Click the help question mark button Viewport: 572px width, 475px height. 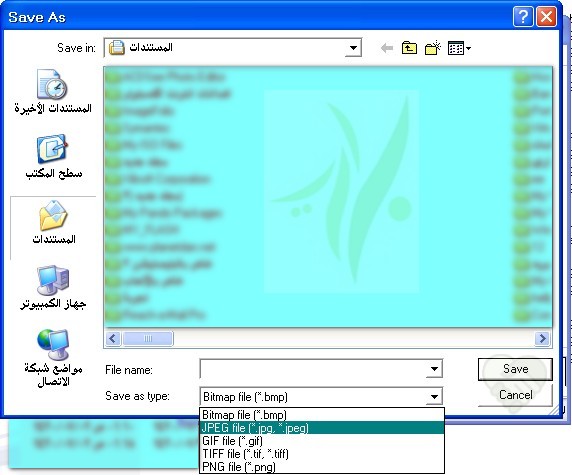[523, 17]
